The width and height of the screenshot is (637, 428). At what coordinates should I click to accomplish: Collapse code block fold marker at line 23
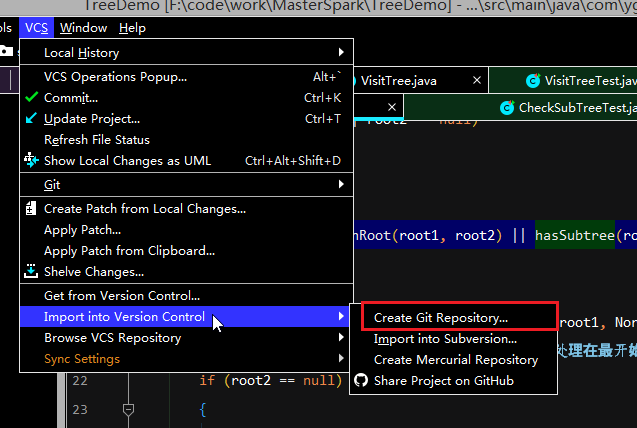(x=128, y=409)
